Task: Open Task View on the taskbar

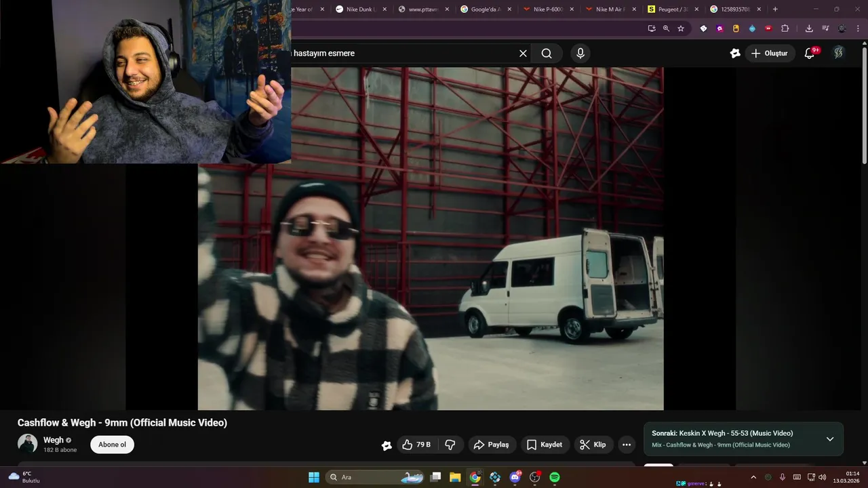Action: [435, 477]
